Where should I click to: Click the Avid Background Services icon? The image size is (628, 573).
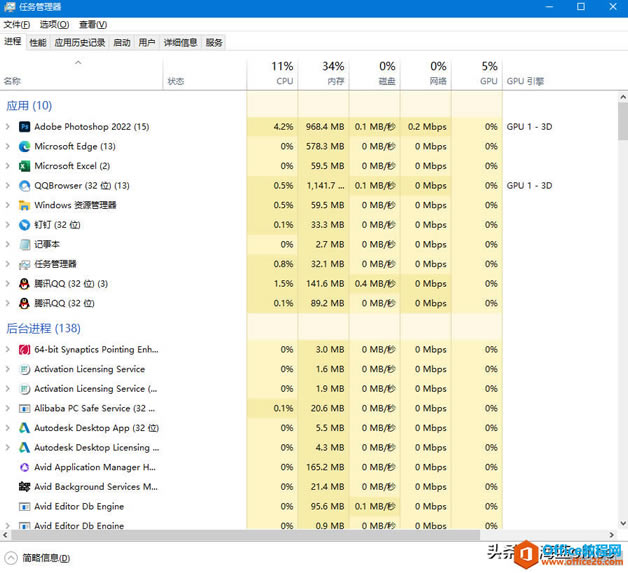24,487
